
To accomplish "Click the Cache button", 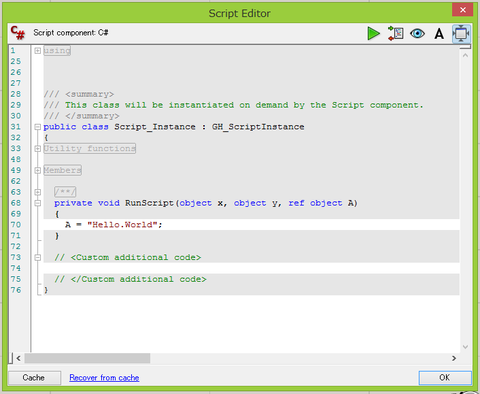I will [34, 378].
